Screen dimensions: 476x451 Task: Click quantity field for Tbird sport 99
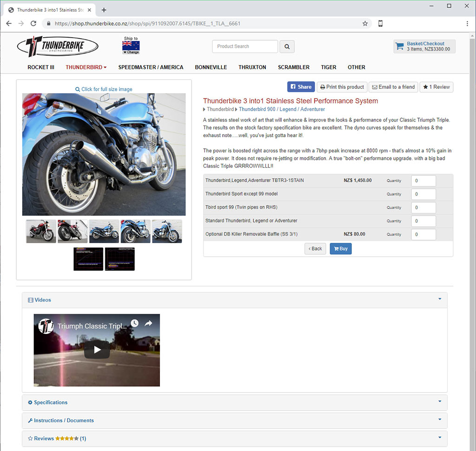[x=423, y=207]
